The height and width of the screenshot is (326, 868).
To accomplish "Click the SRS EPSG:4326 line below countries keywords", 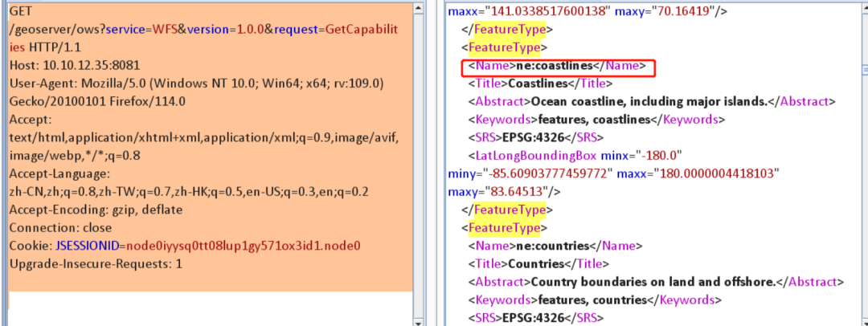I will coord(536,318).
